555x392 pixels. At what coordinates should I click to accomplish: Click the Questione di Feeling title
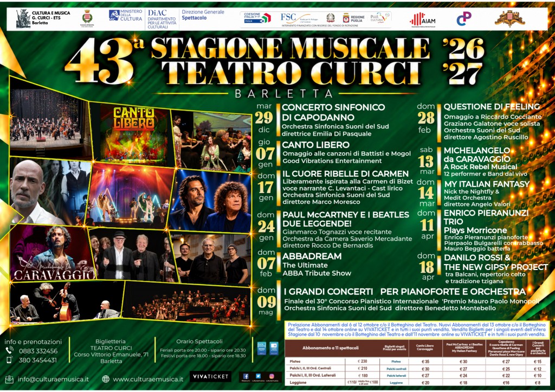[x=492, y=107]
